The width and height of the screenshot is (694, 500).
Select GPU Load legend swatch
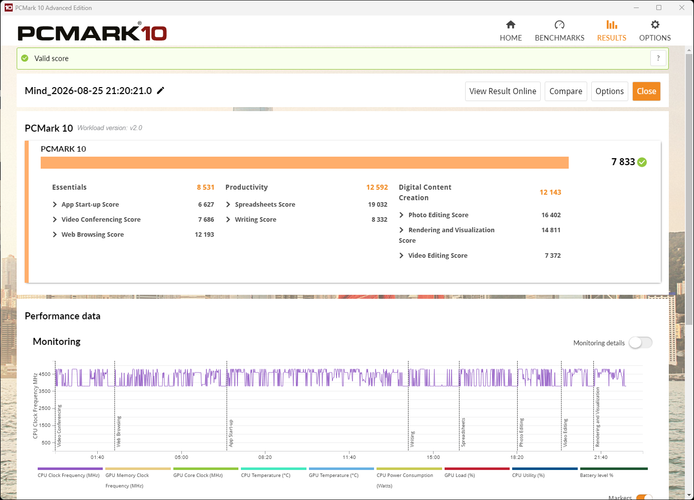click(477, 468)
